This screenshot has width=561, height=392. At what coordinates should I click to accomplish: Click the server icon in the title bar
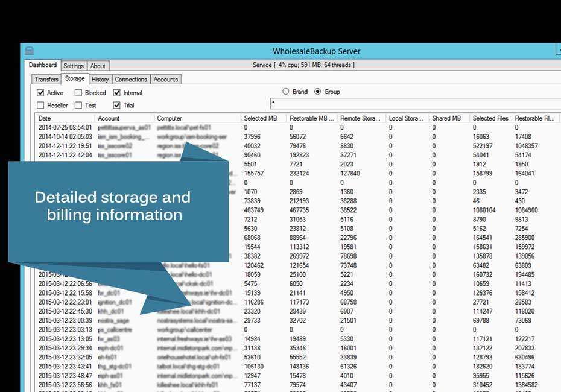click(28, 51)
